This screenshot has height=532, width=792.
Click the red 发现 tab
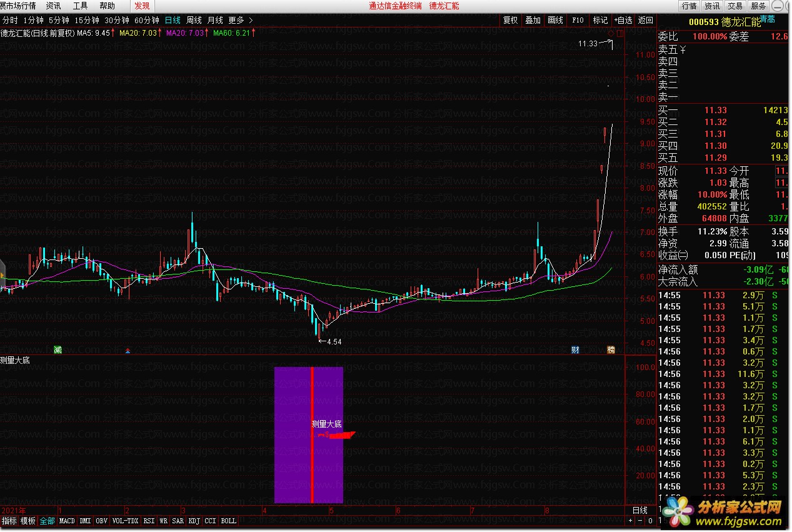(142, 6)
